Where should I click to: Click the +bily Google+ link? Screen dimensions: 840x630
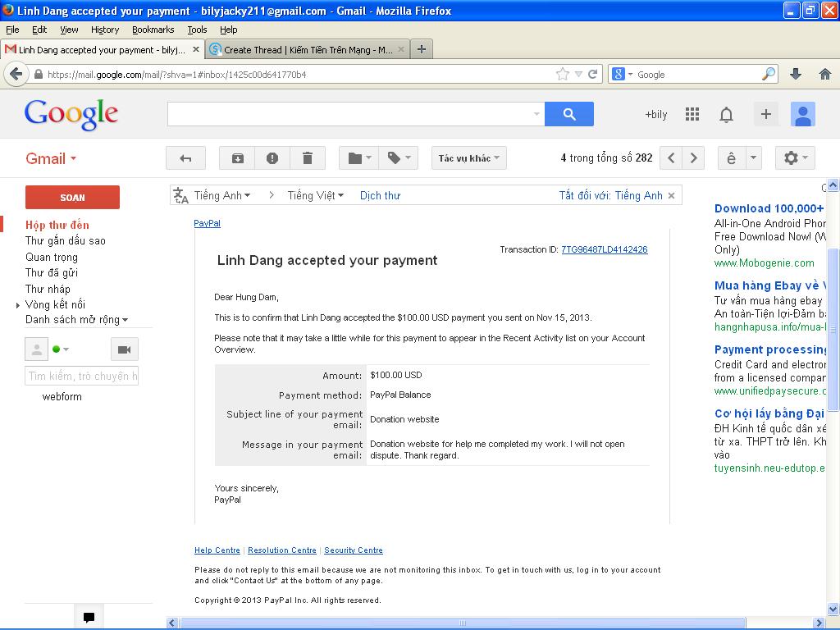point(655,114)
